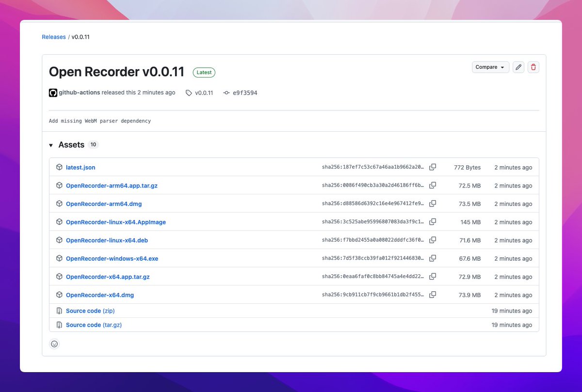582x392 pixels.
Task: Click the tag icon beside v0.0.11
Action: pos(189,93)
